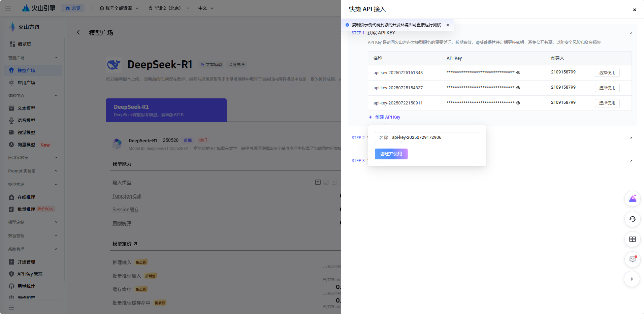Expand STEP 2 with its chevron
Screen dimensions: 644x314
[631, 138]
